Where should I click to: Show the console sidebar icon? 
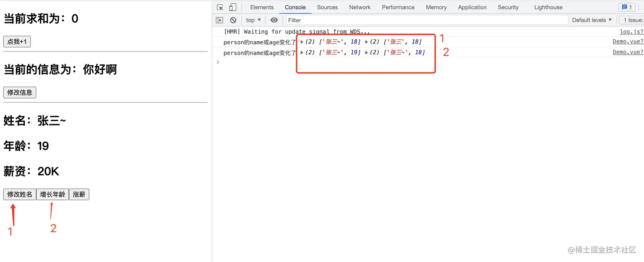click(x=219, y=20)
